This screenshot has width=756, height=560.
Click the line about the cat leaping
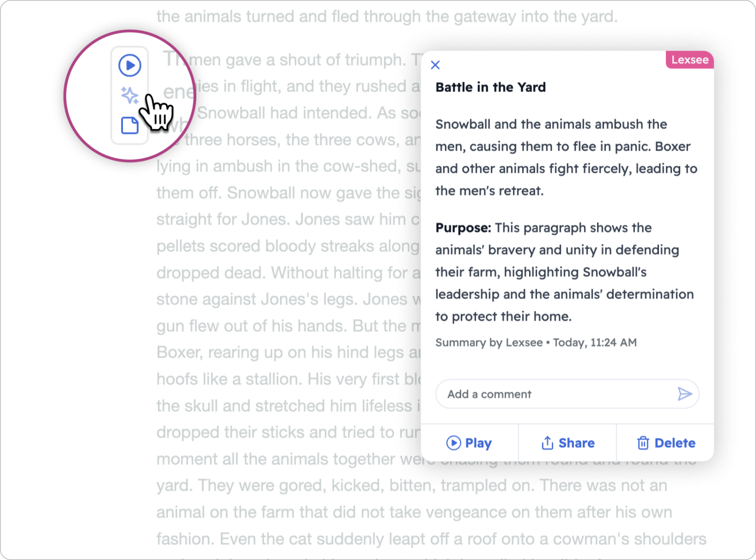431,539
